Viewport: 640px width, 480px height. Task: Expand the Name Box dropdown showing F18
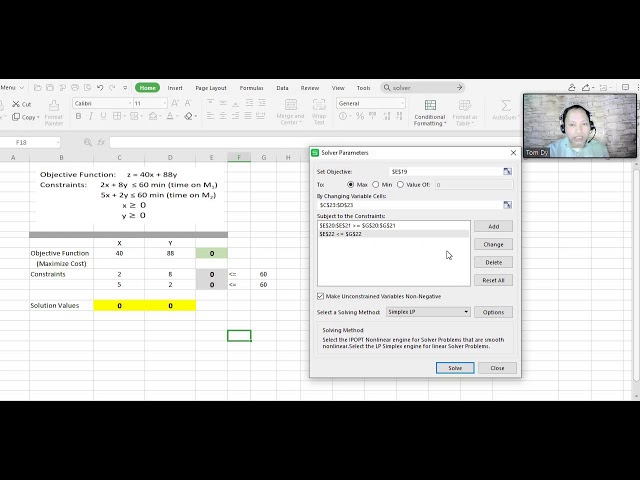tap(58, 142)
